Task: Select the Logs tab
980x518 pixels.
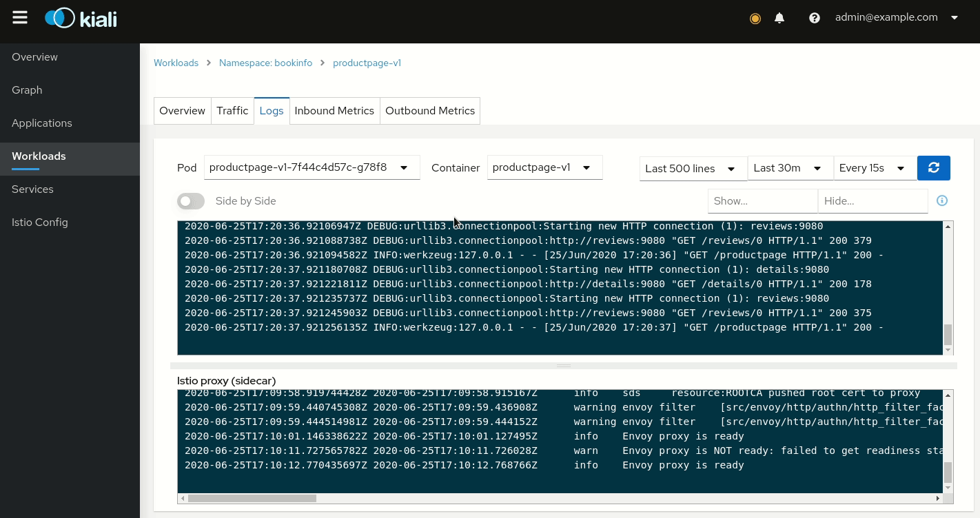Action: click(x=272, y=111)
